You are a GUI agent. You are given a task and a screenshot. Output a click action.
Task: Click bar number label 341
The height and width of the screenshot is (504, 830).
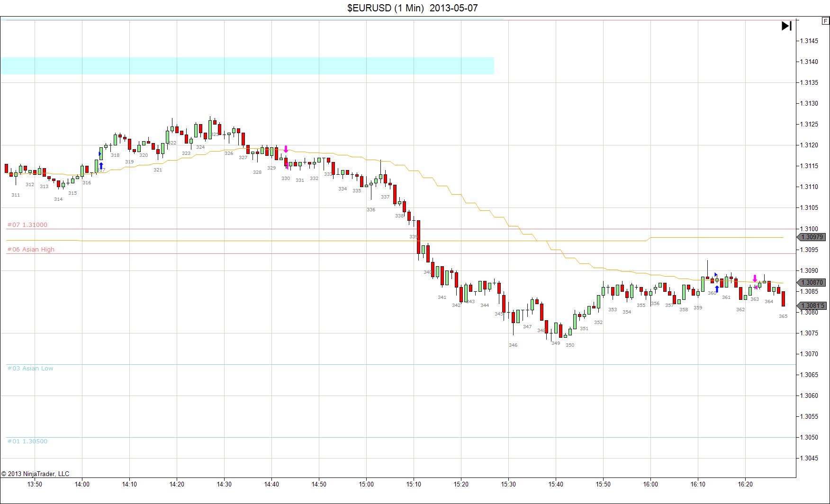click(442, 297)
